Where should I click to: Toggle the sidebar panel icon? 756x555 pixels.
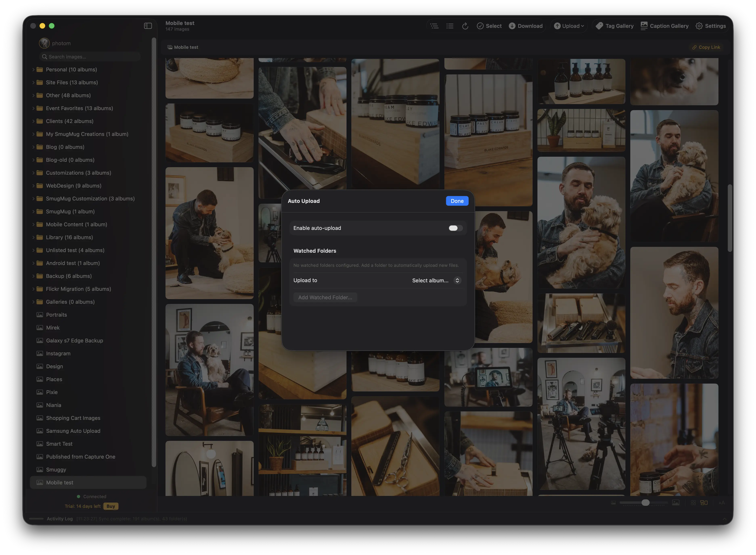pyautogui.click(x=148, y=26)
